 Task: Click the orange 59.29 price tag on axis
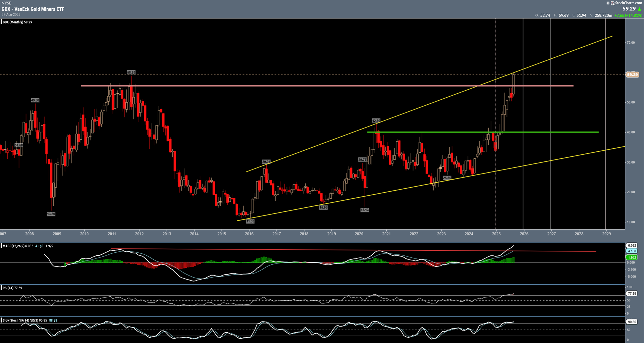[x=632, y=75]
